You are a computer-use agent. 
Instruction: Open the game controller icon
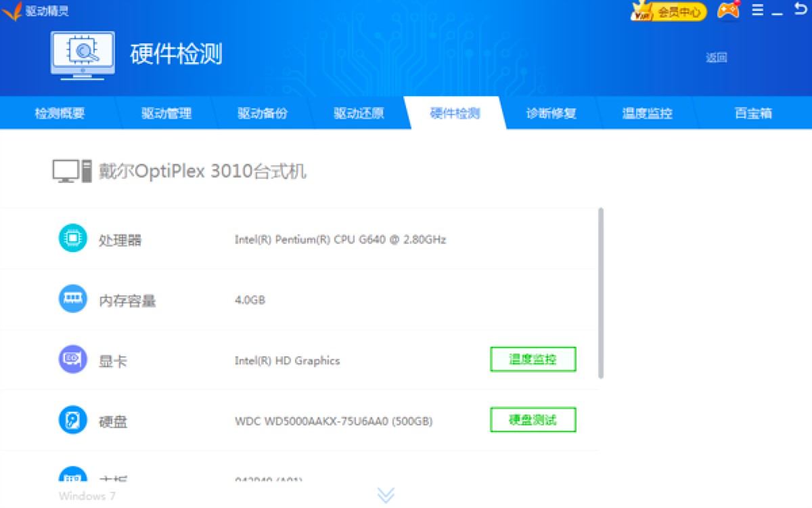click(728, 11)
